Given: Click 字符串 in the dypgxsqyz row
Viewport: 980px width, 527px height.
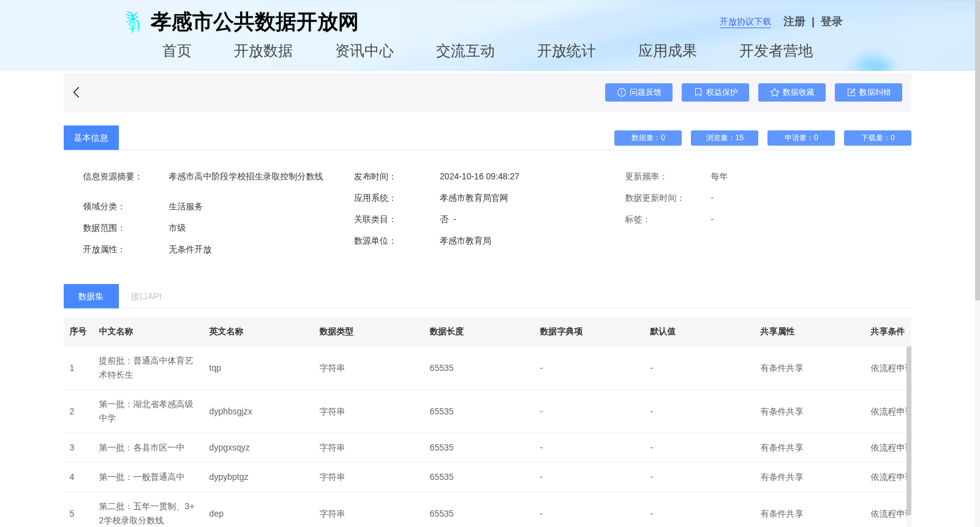Looking at the screenshot, I should pos(332,447).
